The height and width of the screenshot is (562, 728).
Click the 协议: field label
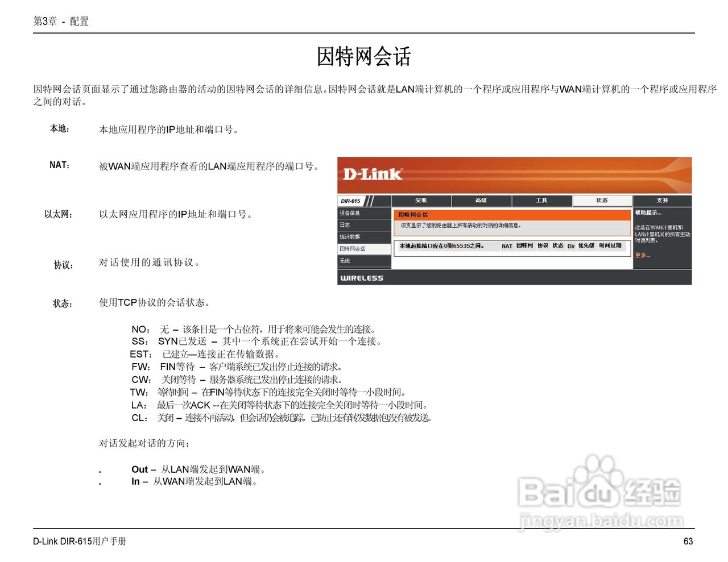coord(64,265)
